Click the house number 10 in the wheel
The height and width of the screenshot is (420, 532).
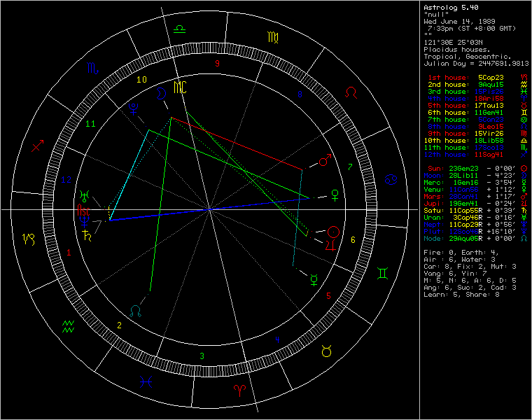[x=141, y=79]
